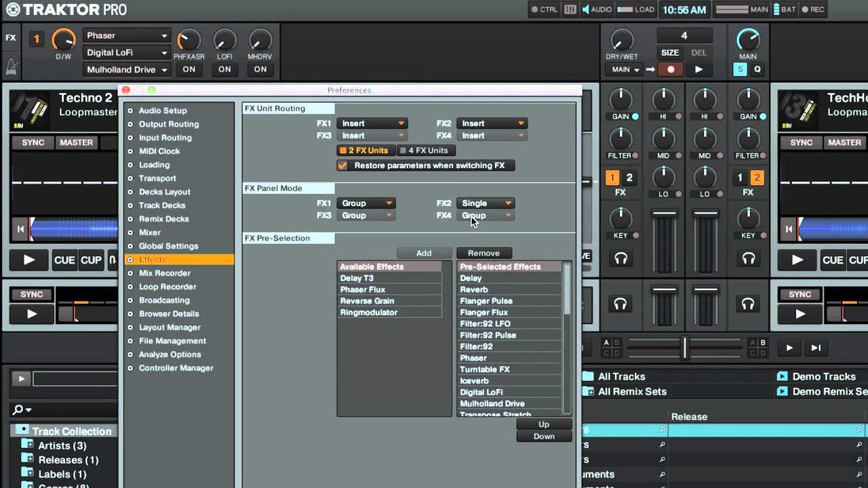Open Controller Manager preferences
This screenshot has height=488, width=868.
point(176,368)
